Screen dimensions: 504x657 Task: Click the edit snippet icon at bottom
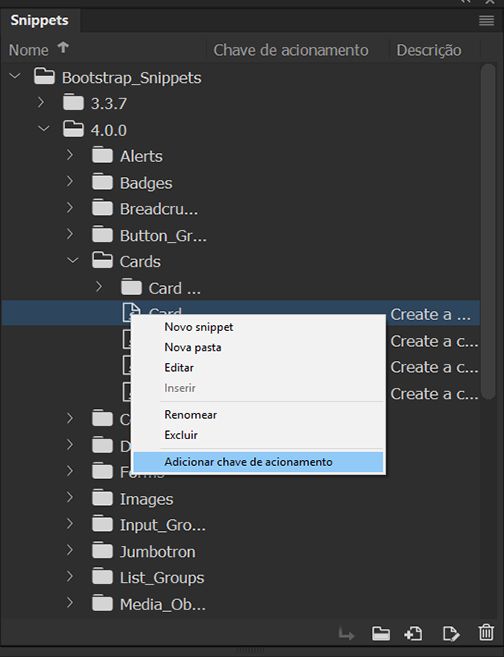[x=450, y=634]
